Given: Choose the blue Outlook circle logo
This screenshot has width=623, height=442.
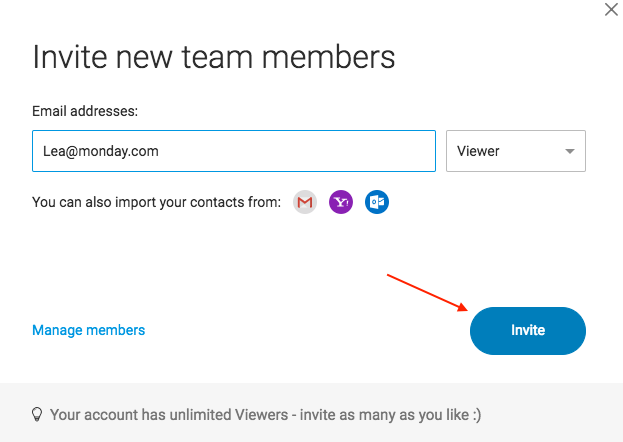Looking at the screenshot, I should (x=377, y=202).
